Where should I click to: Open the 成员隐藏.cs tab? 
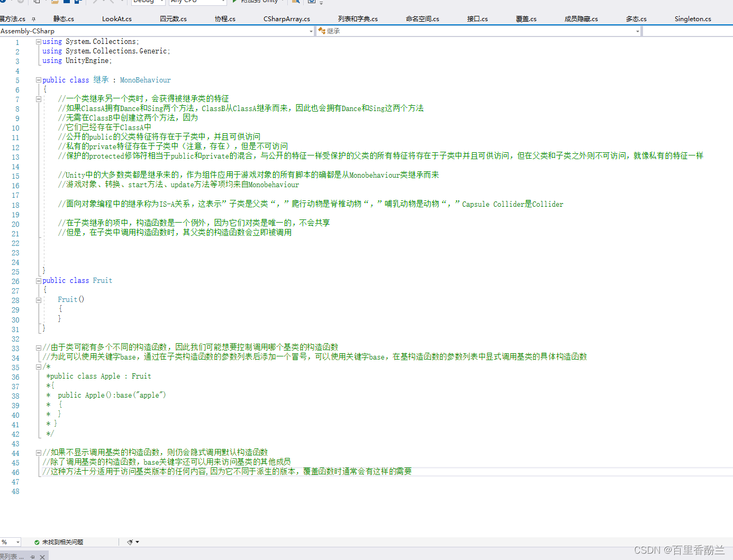point(581,19)
